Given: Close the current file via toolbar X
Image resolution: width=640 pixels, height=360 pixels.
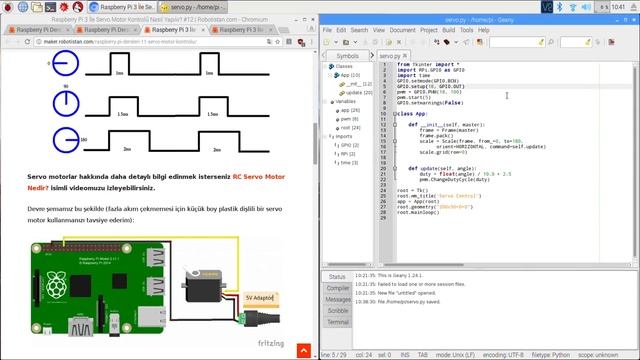Looking at the screenshot, I should click(399, 42).
